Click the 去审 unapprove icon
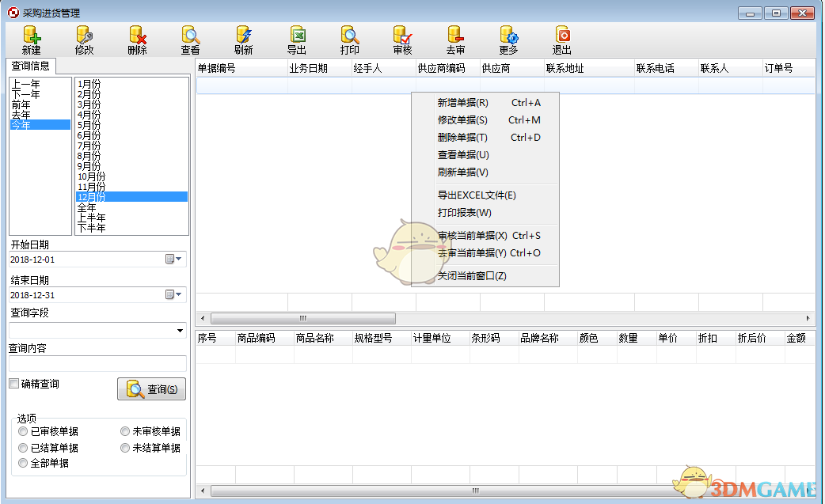The image size is (825, 504). (x=454, y=40)
